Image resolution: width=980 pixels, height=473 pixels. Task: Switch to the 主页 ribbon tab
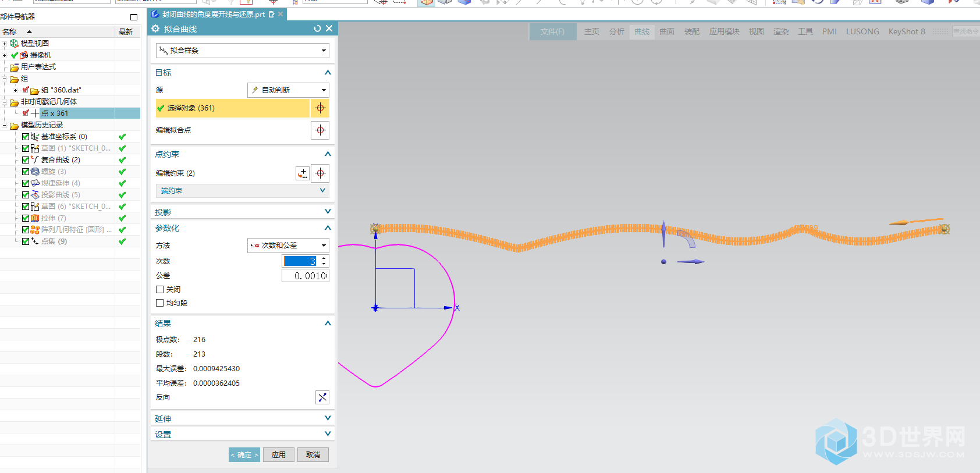pos(592,31)
